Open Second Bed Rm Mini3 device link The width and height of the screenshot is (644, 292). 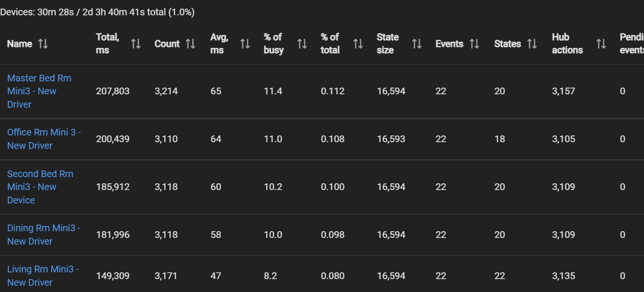click(40, 187)
